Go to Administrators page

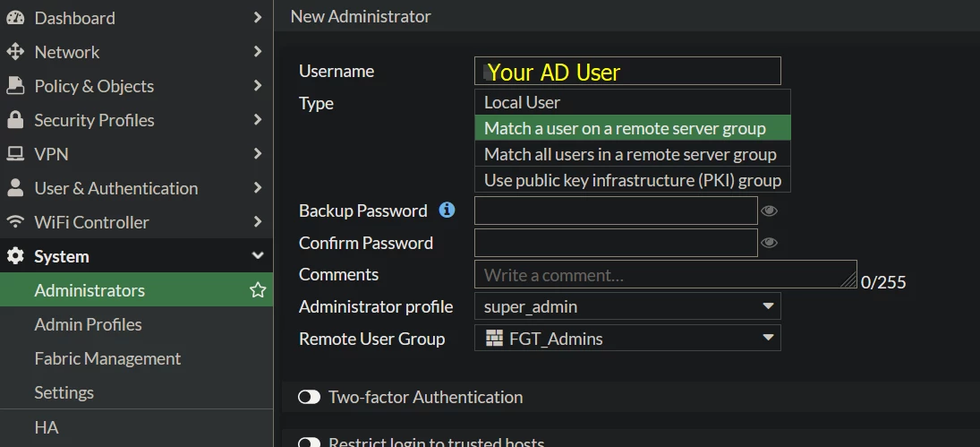click(x=136, y=290)
